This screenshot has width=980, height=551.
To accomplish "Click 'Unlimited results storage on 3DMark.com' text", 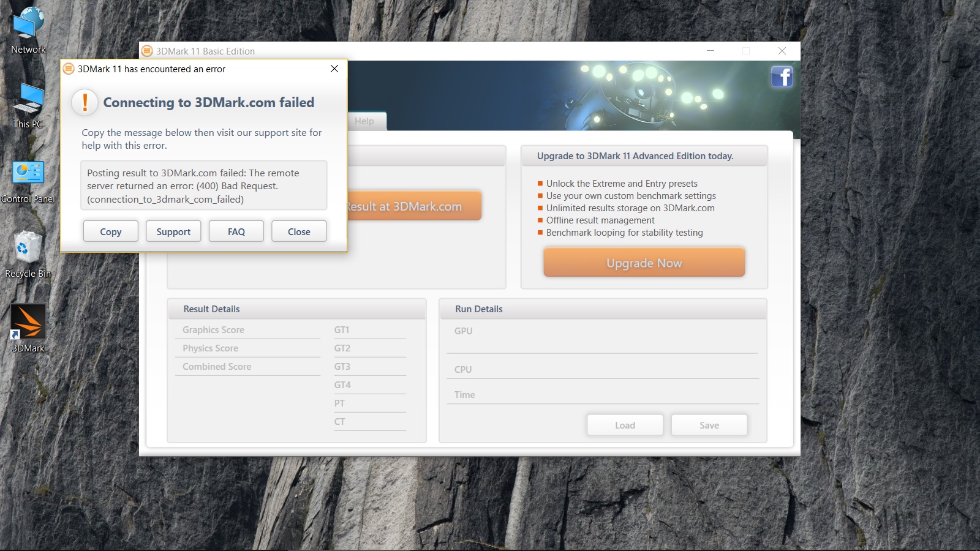I will [x=630, y=208].
